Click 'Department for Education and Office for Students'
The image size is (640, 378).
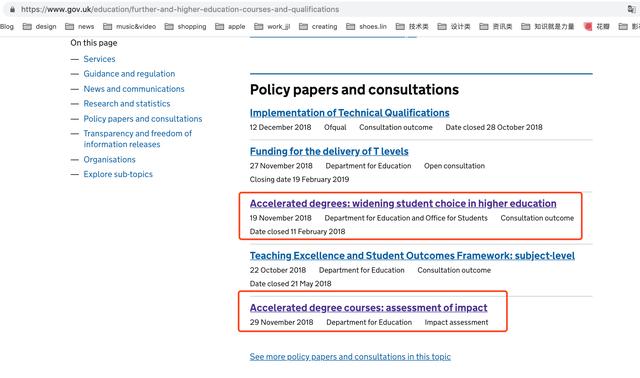pyautogui.click(x=406, y=218)
